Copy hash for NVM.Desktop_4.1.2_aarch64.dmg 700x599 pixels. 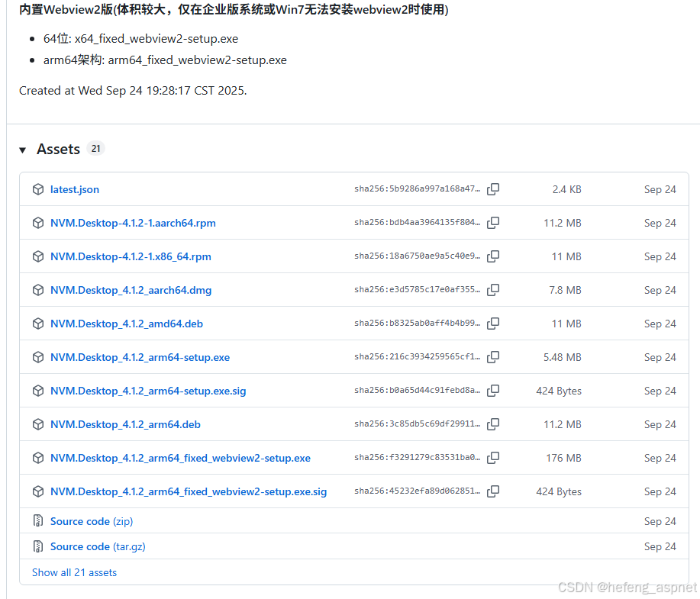point(493,290)
